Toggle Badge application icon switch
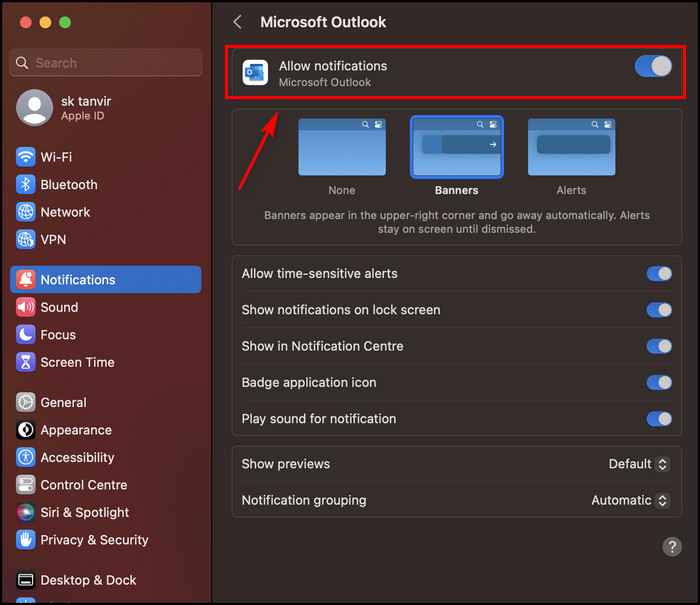Image resolution: width=700 pixels, height=605 pixels. pos(659,382)
